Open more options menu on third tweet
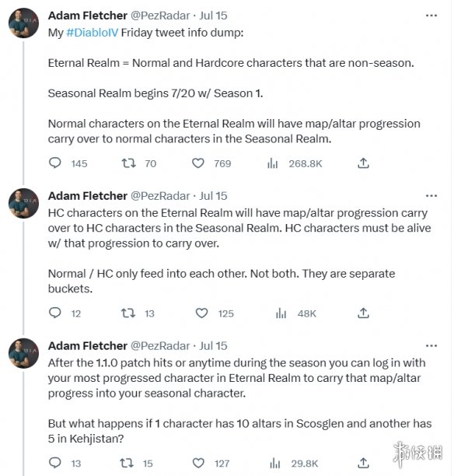Viewport: 454px width, 476px height. pos(431,346)
